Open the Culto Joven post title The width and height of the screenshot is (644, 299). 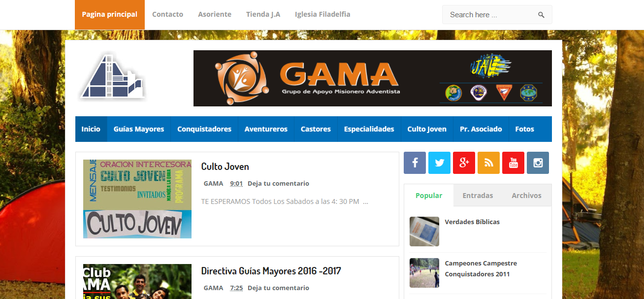pos(225,166)
